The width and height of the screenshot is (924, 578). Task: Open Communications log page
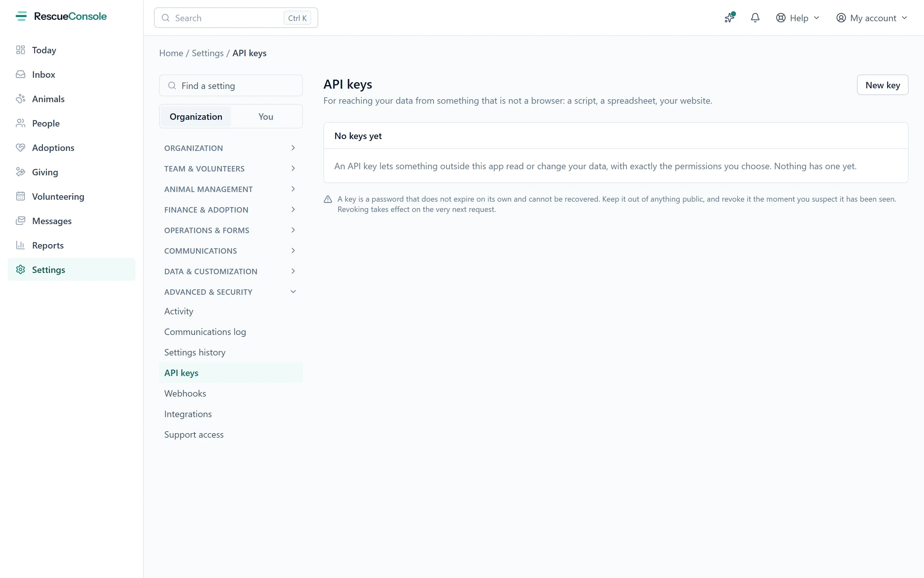click(231, 332)
